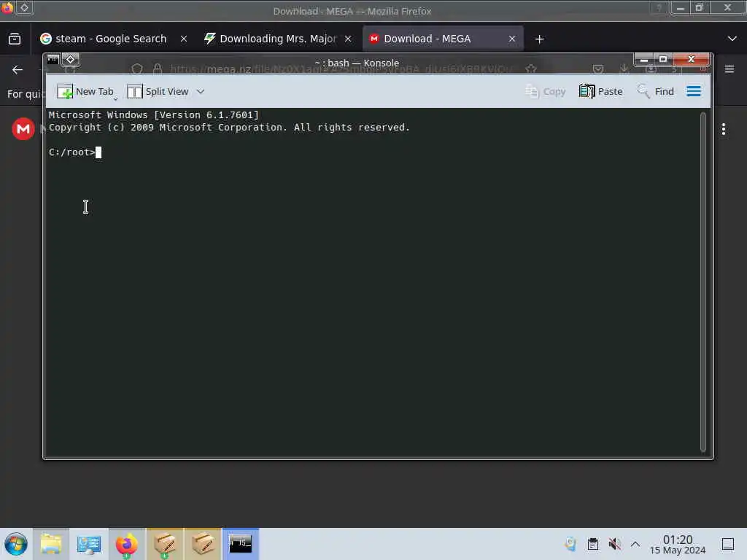Click the 'Copyright (c) 2009 Microsoft Corporation' line
Image resolution: width=747 pixels, height=560 pixels.
[x=229, y=128]
